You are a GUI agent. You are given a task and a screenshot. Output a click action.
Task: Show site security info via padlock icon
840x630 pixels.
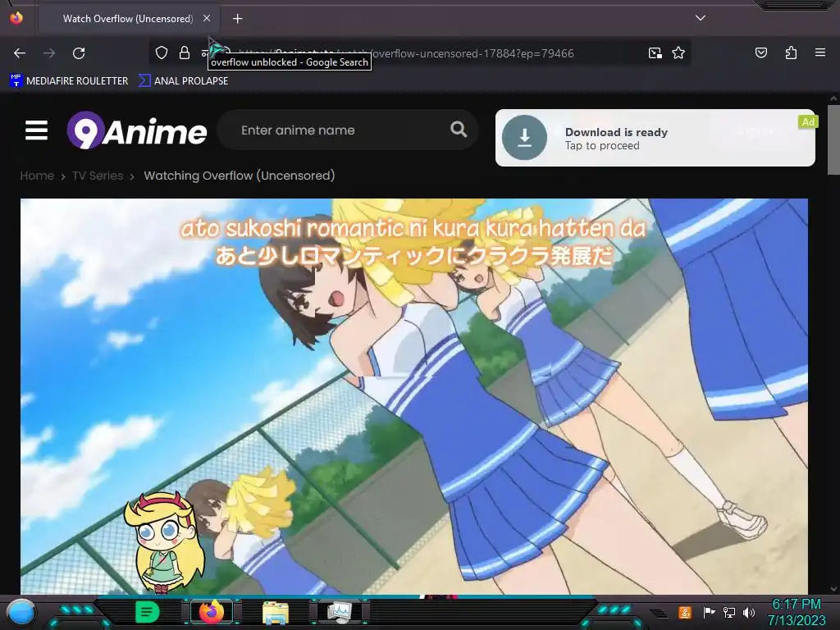(x=185, y=52)
